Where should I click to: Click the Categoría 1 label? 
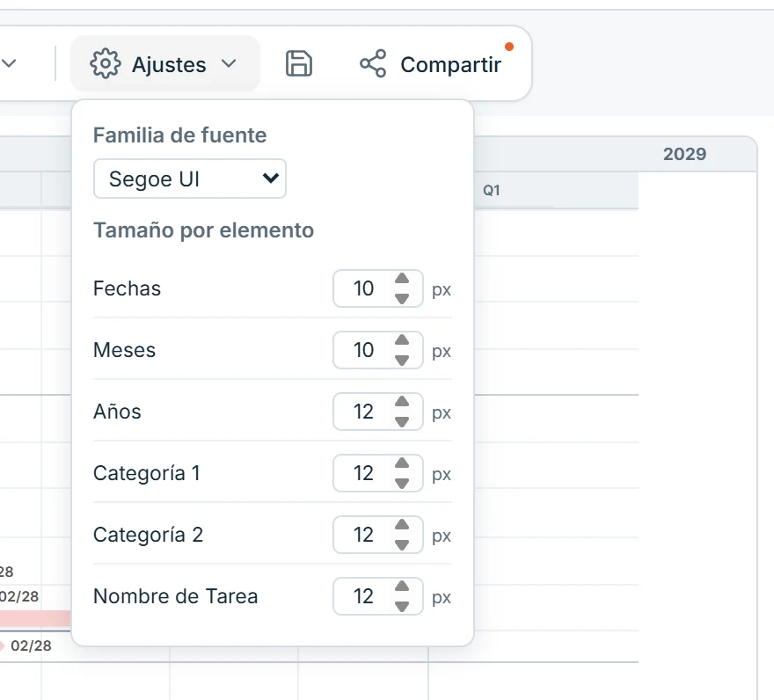coord(147,473)
